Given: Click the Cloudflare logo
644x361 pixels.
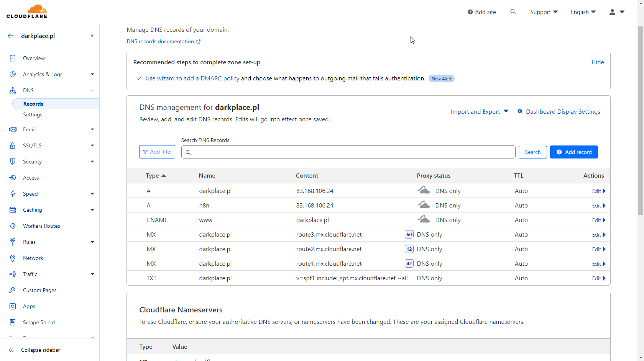Looking at the screenshot, I should 27,11.
